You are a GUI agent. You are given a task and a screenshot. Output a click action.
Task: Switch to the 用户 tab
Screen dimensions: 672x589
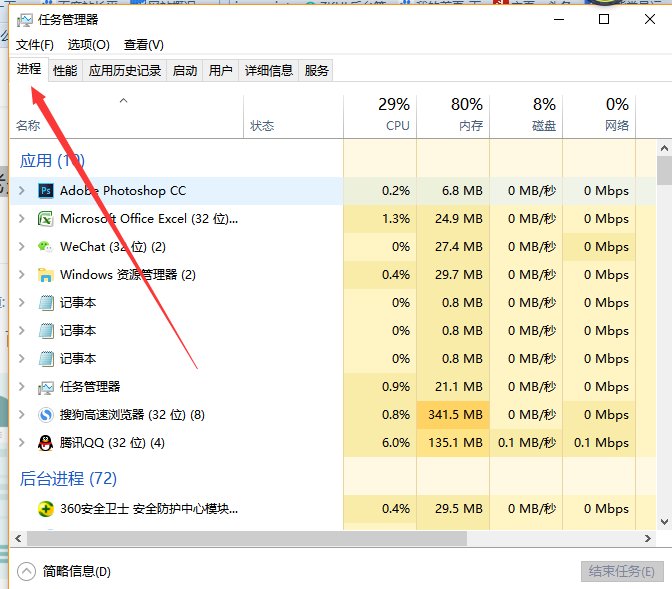[x=220, y=70]
